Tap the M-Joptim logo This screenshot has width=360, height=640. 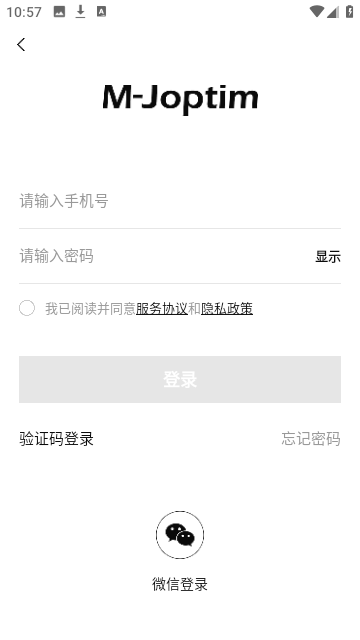[180, 98]
